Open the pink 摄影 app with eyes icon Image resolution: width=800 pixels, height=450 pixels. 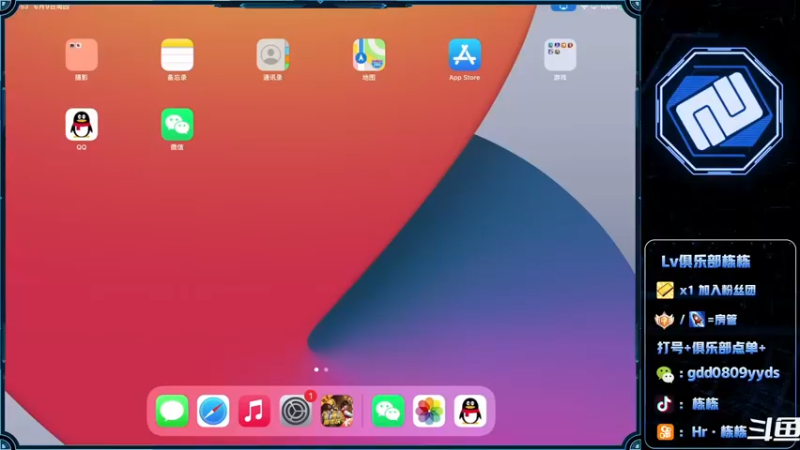click(82, 55)
